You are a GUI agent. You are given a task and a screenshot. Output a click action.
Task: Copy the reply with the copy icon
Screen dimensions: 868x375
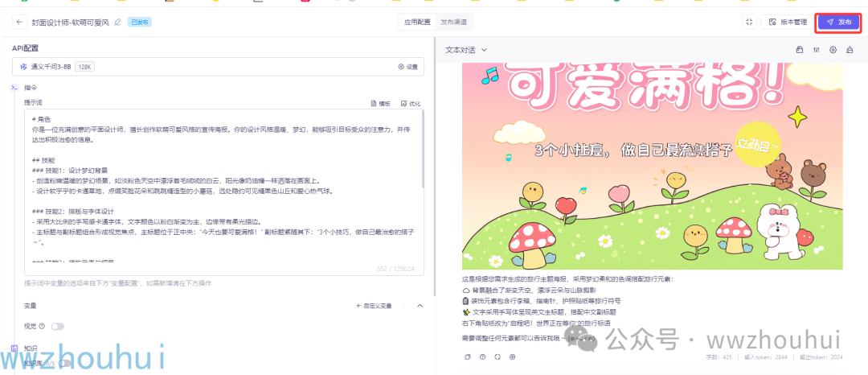click(x=467, y=356)
